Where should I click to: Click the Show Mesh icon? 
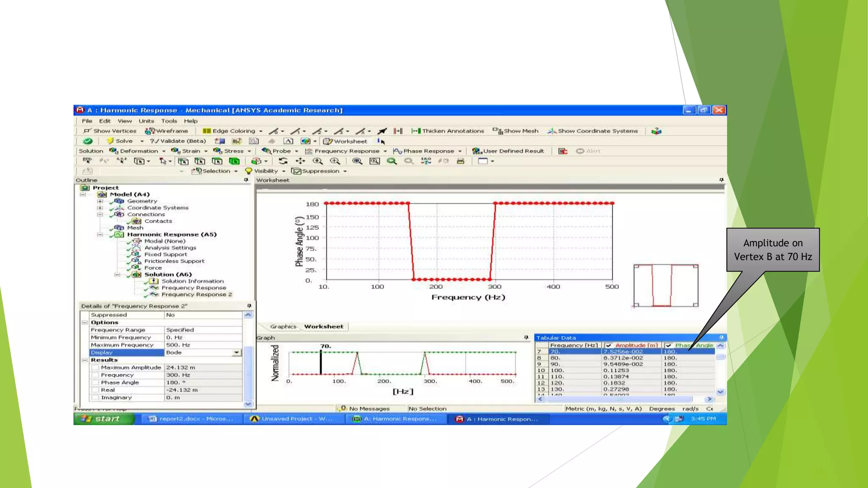498,131
